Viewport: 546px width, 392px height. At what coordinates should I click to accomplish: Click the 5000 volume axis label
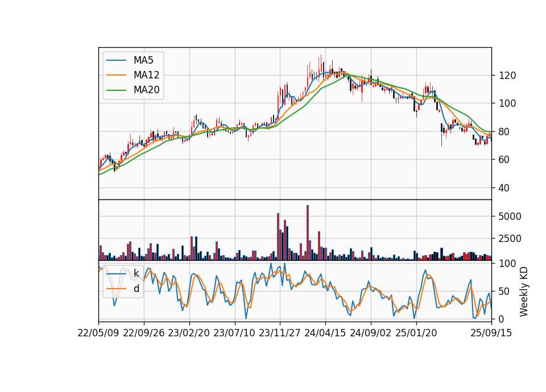(510, 216)
